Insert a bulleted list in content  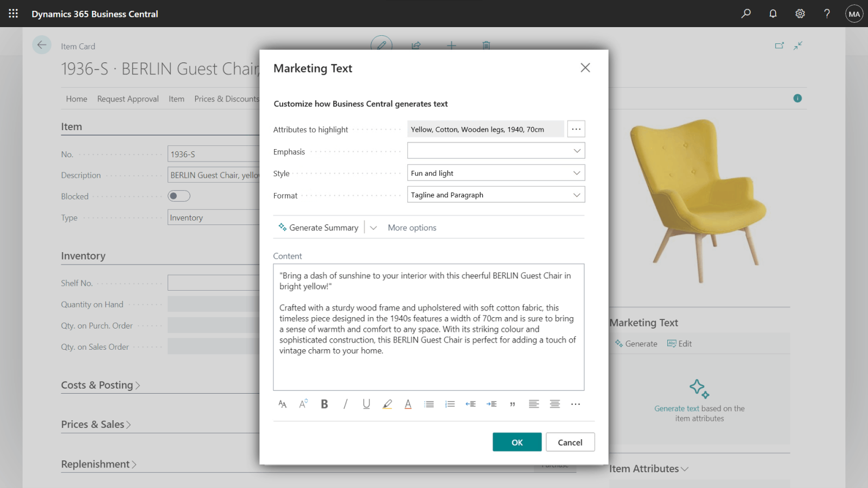pos(429,404)
